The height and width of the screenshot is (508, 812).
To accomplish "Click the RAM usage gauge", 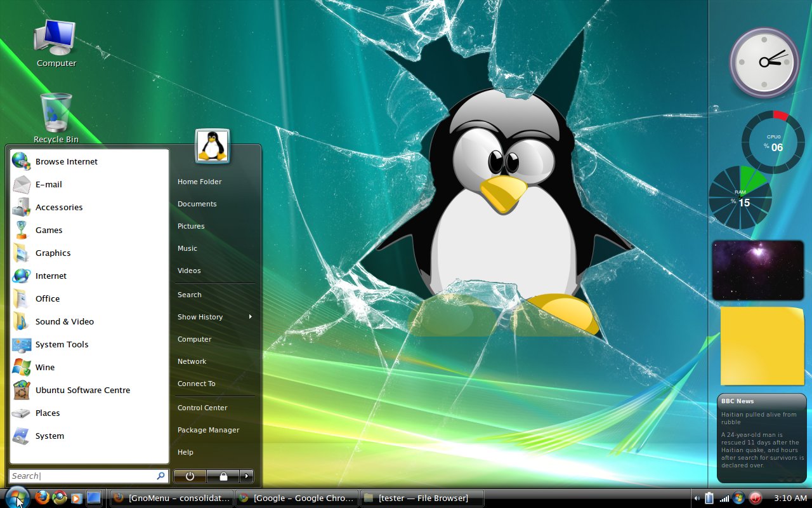I will click(740, 197).
